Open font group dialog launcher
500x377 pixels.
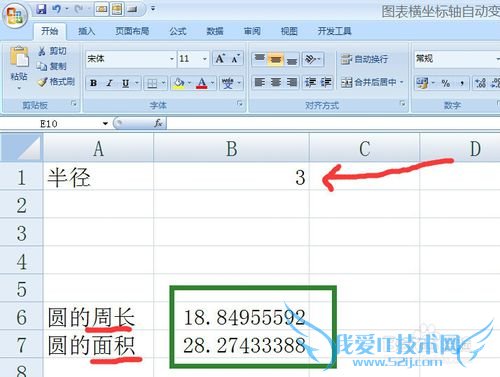pos(240,104)
